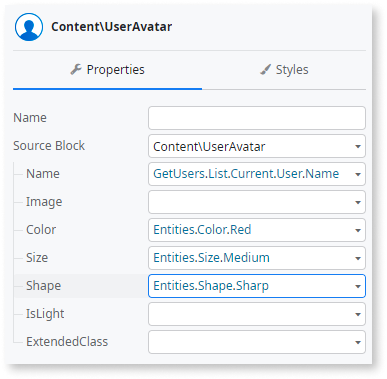
Task: Click the paintbrush icon on Styles tab
Action: click(x=265, y=69)
